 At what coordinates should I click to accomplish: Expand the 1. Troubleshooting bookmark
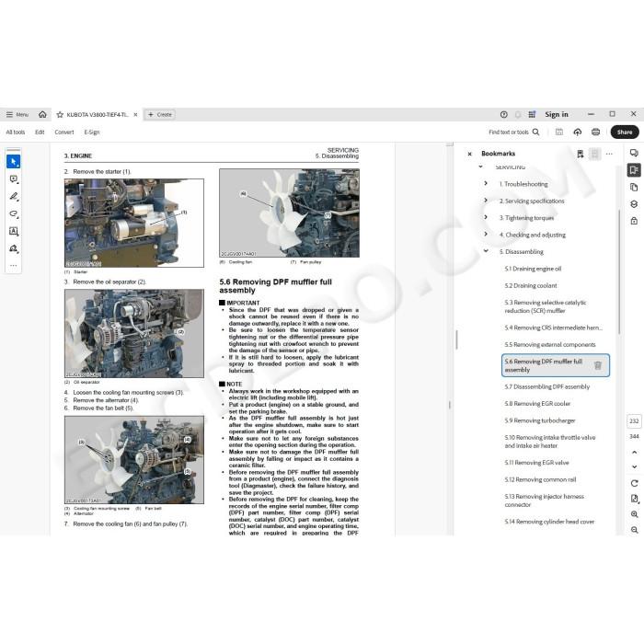(x=486, y=183)
